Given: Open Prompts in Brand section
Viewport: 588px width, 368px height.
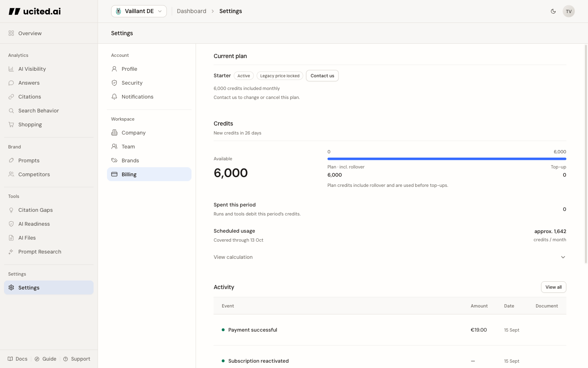Looking at the screenshot, I should (x=49, y=160).
